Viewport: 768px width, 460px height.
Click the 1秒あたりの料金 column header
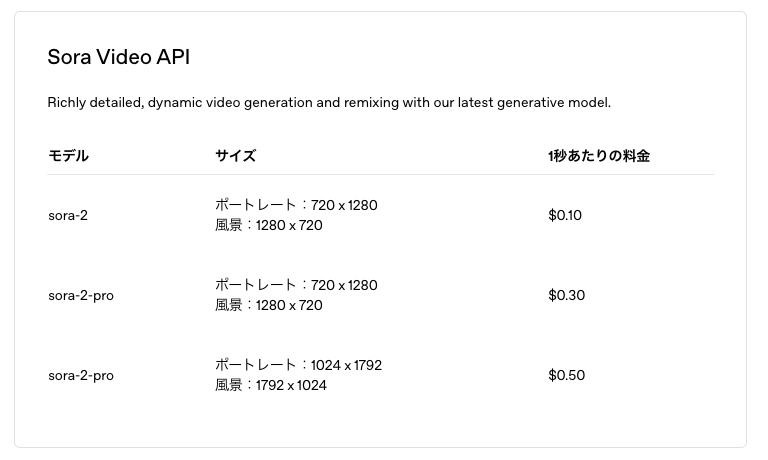click(598, 156)
